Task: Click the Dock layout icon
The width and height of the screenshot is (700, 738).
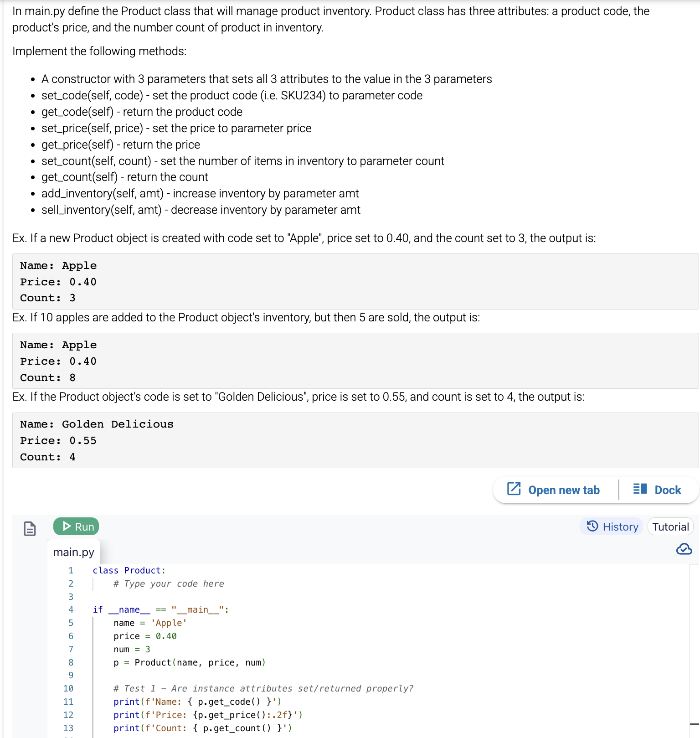Action: click(x=640, y=489)
